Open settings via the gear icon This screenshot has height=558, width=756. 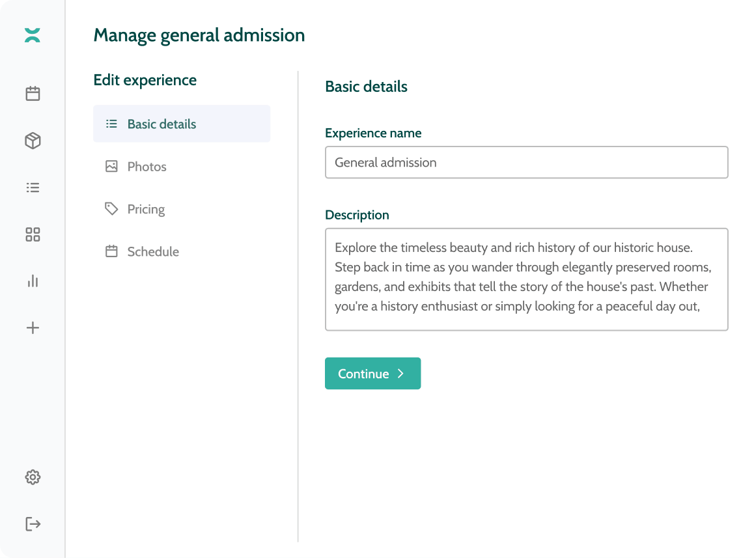click(33, 477)
